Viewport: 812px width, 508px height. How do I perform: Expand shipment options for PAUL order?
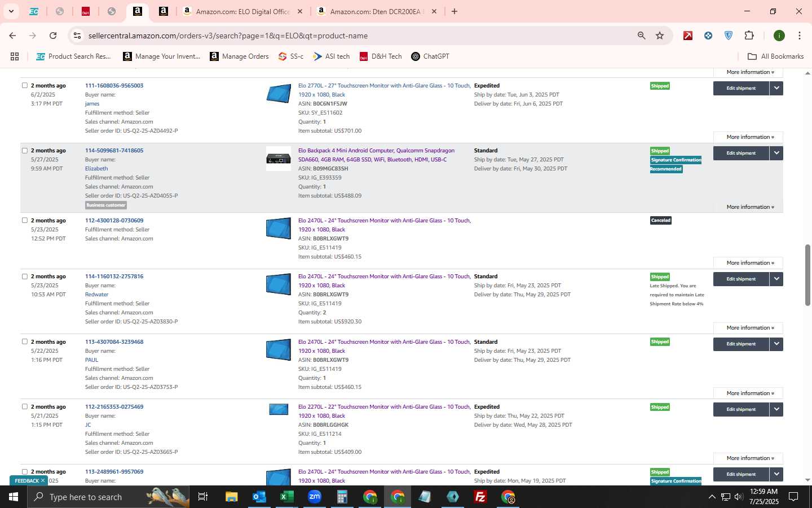[x=776, y=344]
